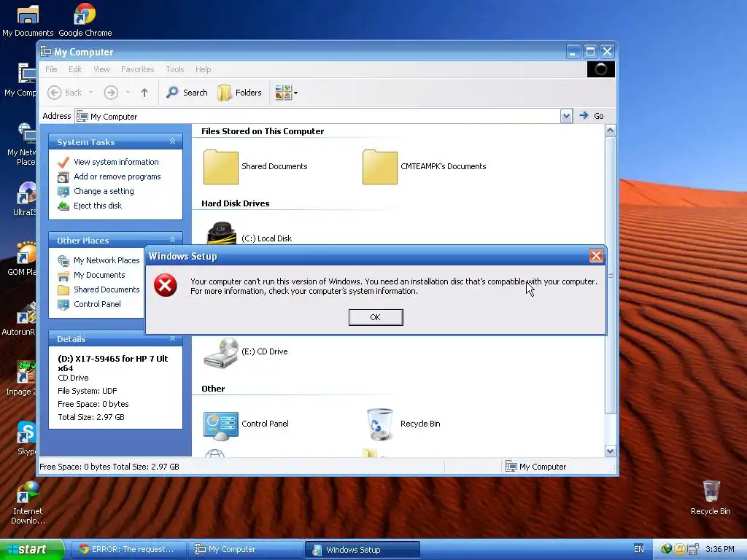The height and width of the screenshot is (560, 747).
Task: Toggle the Folders pane button
Action: (239, 93)
